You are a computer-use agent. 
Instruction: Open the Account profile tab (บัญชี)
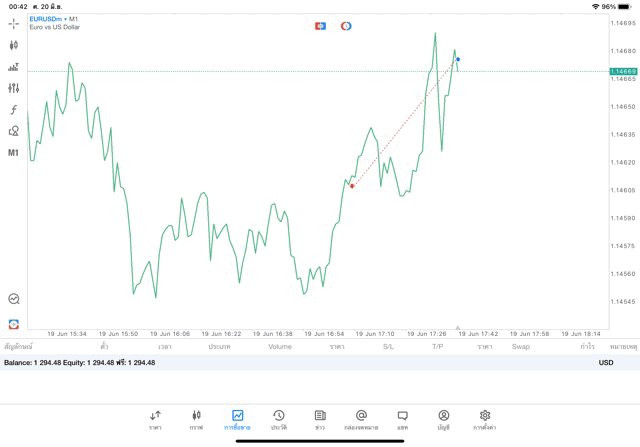(x=443, y=419)
